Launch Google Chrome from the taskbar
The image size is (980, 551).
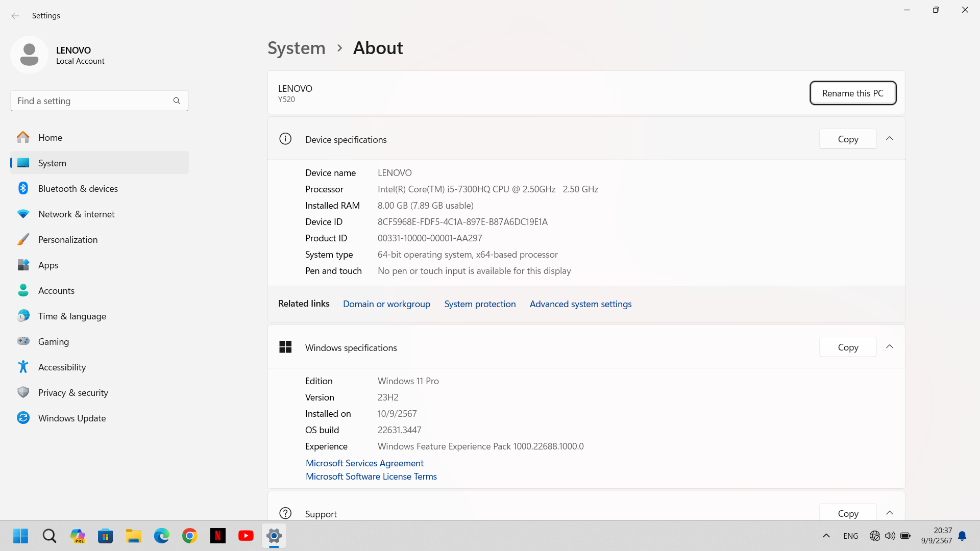point(190,536)
